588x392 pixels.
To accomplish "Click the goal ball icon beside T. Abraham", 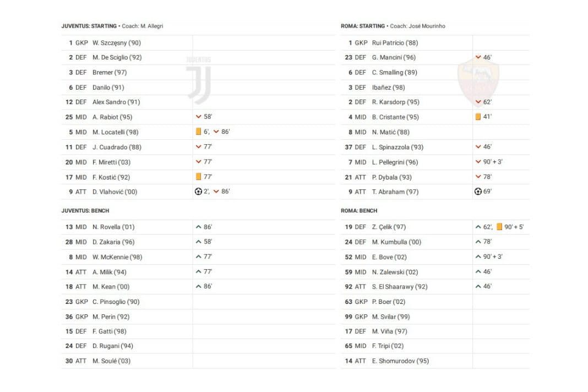I will [x=478, y=192].
